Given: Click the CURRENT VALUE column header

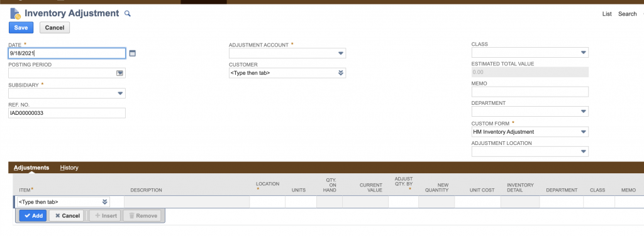Looking at the screenshot, I should (x=371, y=188).
